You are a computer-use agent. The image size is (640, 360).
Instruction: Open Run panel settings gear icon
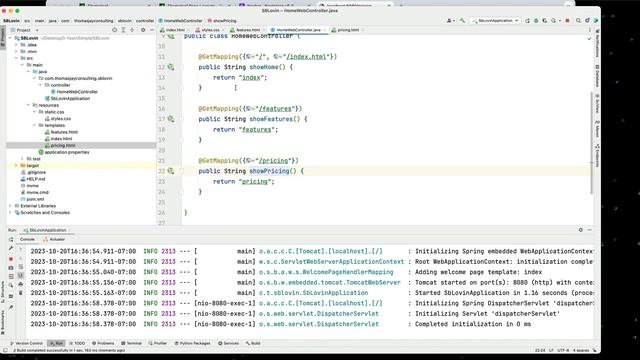(580, 230)
